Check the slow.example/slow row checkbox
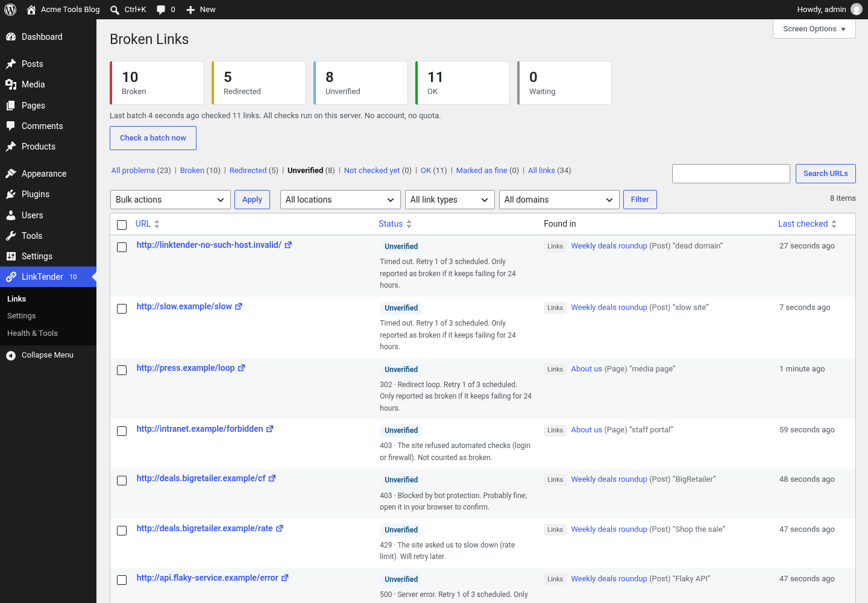Viewport: 868px width, 603px height. tap(122, 309)
